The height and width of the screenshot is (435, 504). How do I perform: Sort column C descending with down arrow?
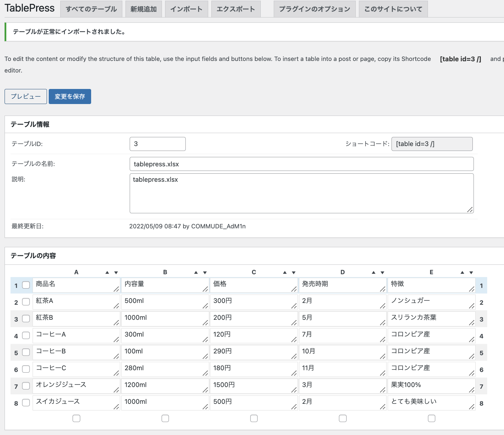coord(294,272)
